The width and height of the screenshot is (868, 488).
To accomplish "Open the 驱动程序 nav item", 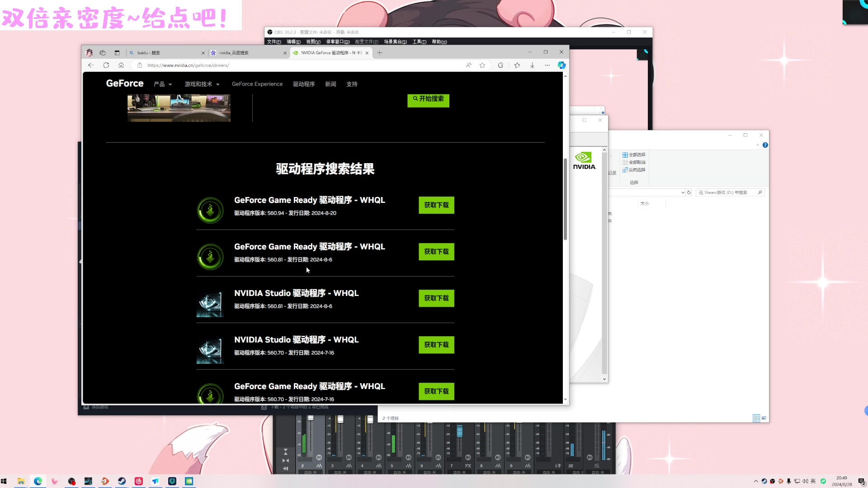I will [304, 84].
